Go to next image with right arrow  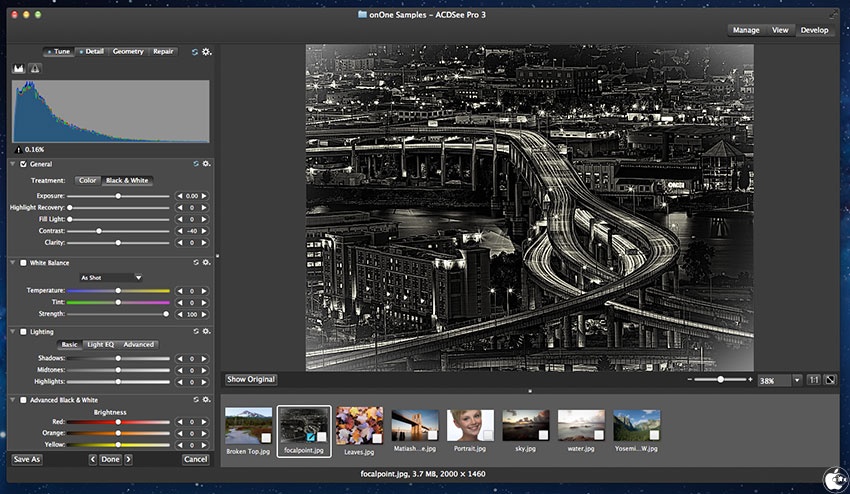[128, 459]
